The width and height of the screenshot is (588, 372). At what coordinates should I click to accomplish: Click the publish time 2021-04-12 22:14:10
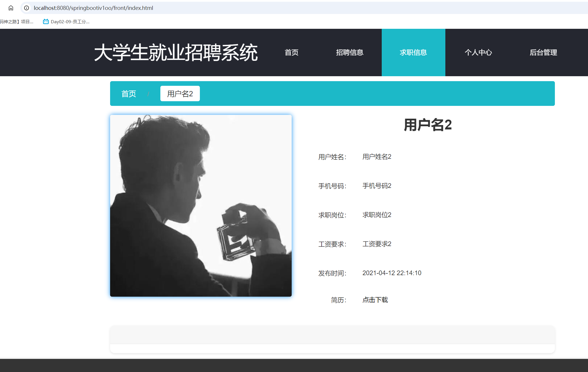[392, 273]
